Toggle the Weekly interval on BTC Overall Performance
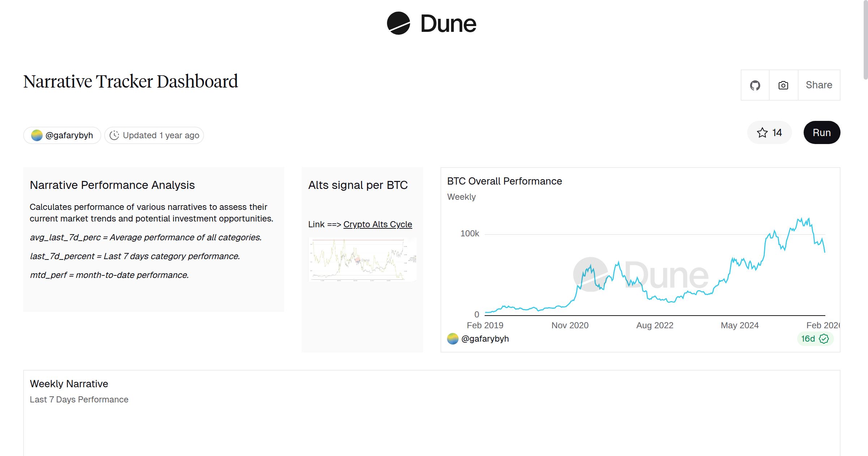 pos(461,197)
